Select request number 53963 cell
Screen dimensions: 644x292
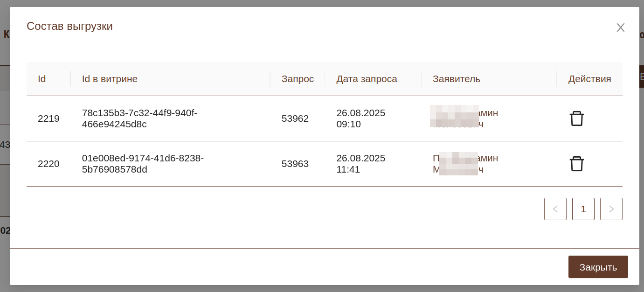tap(295, 164)
